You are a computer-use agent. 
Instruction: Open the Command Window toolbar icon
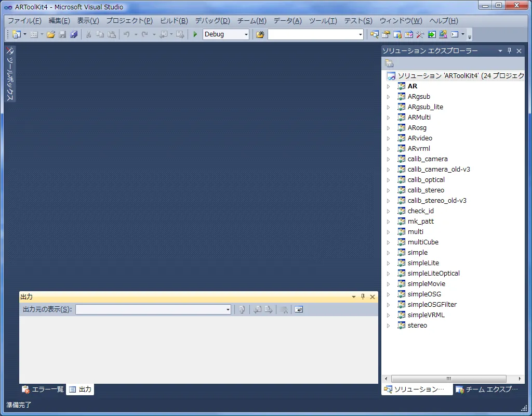(x=455, y=34)
